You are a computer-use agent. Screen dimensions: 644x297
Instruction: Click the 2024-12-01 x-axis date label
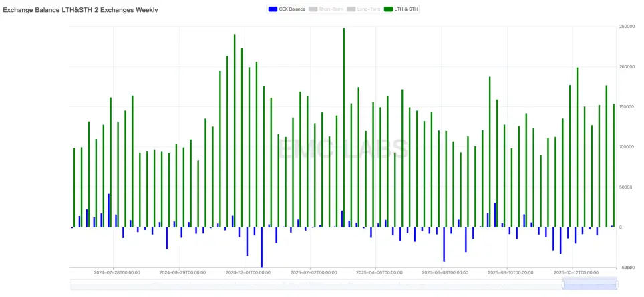[x=248, y=273]
